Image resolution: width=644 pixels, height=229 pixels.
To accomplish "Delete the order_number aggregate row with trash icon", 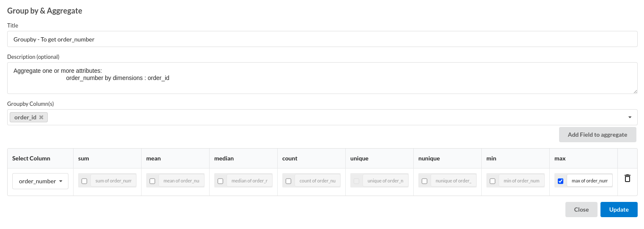I will click(628, 178).
